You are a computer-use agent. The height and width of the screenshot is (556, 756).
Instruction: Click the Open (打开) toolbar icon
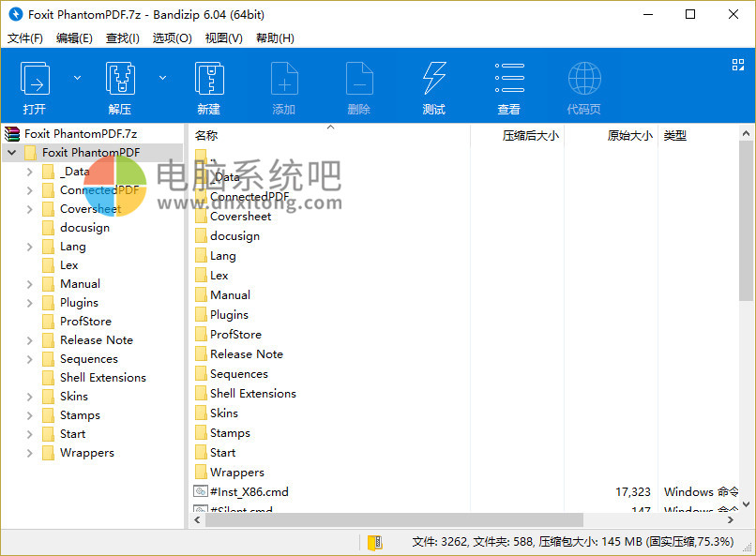click(35, 79)
